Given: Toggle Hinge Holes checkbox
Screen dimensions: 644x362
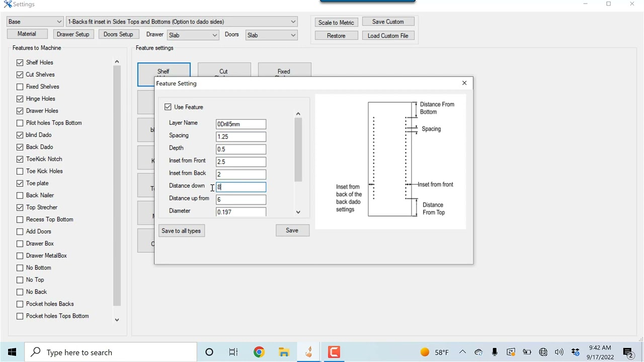Looking at the screenshot, I should [x=20, y=99].
